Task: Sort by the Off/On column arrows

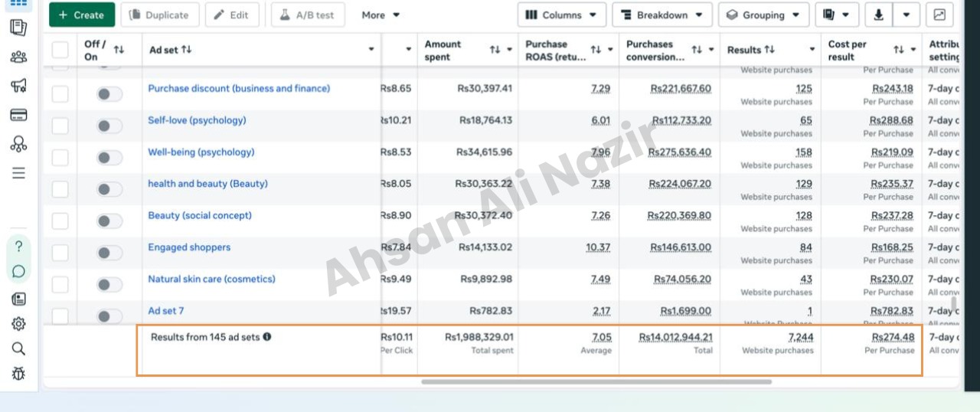Action: [119, 50]
